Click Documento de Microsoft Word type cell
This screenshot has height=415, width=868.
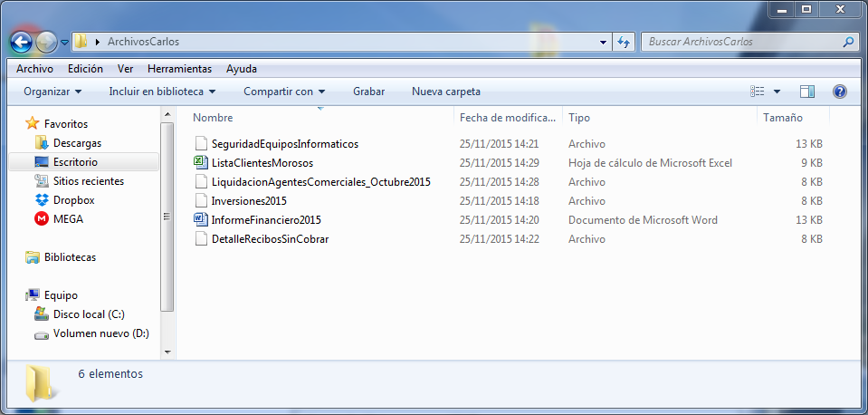pyautogui.click(x=643, y=220)
